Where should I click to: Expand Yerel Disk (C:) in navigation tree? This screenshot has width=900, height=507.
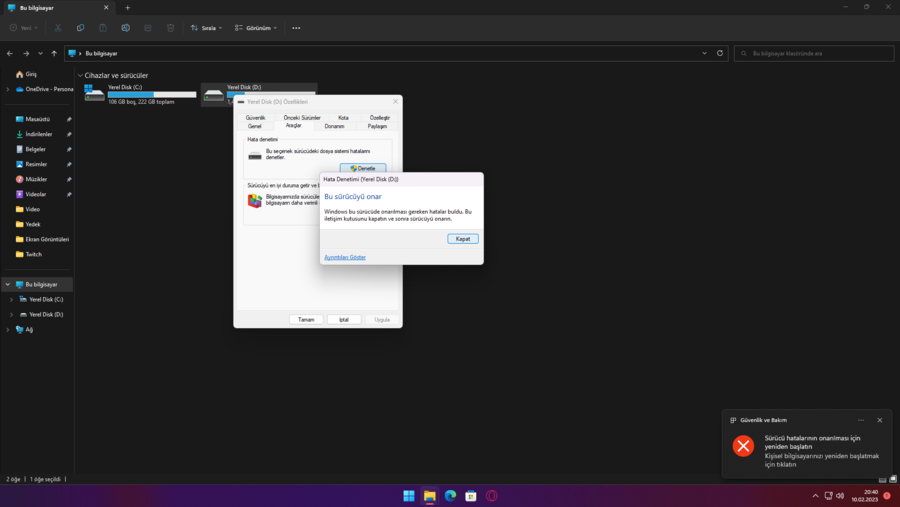[11, 299]
